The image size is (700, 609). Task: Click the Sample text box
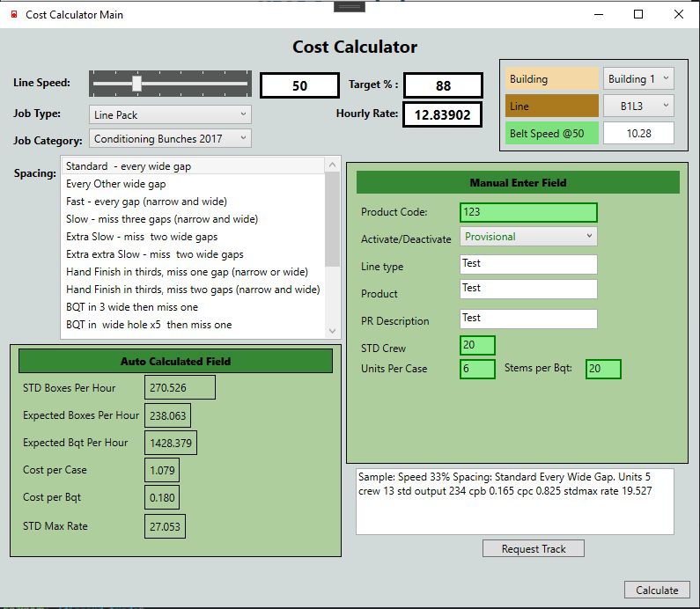[515, 502]
